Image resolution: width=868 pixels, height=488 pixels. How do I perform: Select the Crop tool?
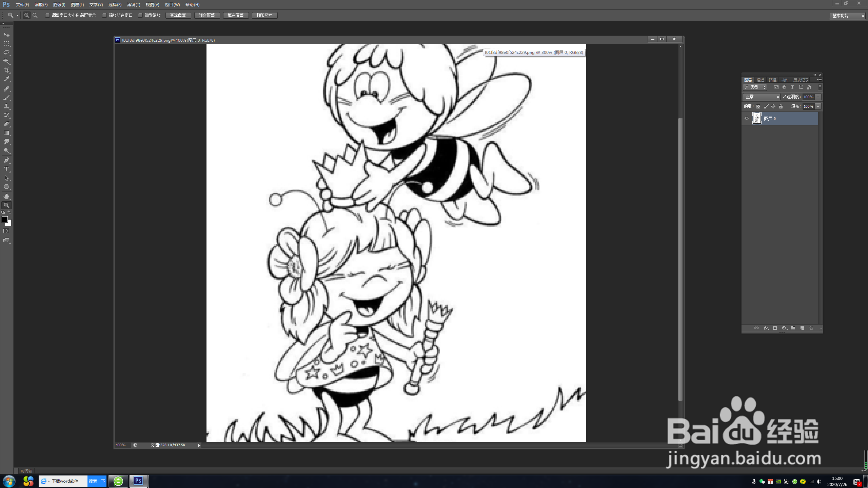tap(6, 70)
